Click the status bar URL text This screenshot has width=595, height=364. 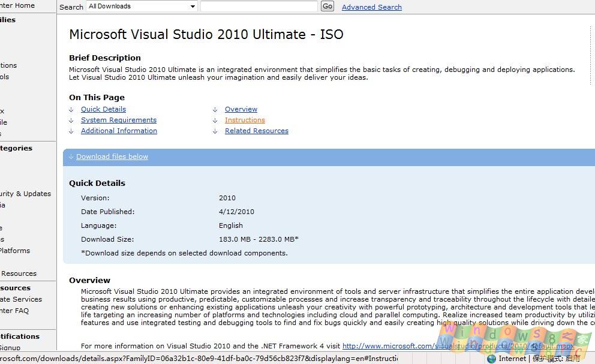click(199, 359)
